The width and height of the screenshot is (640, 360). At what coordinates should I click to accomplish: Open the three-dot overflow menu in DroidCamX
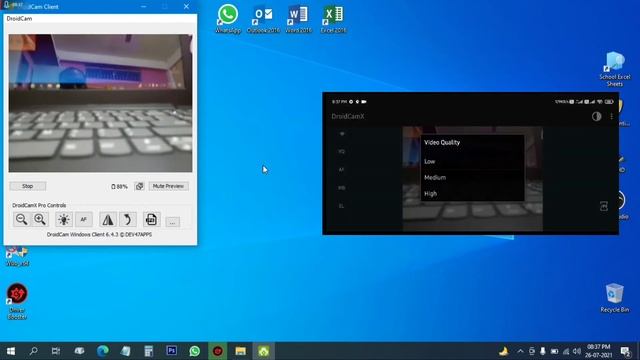tap(611, 116)
